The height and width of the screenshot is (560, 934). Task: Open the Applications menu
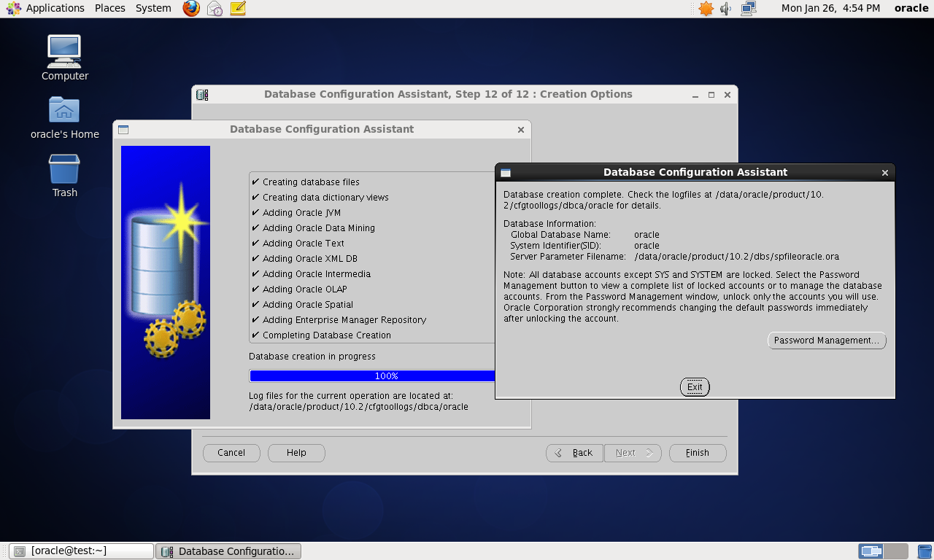[x=55, y=8]
